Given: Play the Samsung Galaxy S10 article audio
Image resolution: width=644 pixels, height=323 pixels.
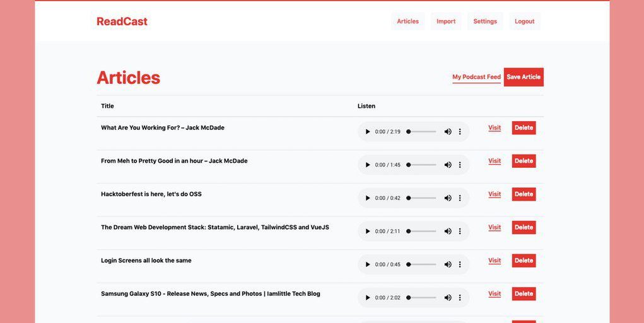Looking at the screenshot, I should (x=368, y=298).
